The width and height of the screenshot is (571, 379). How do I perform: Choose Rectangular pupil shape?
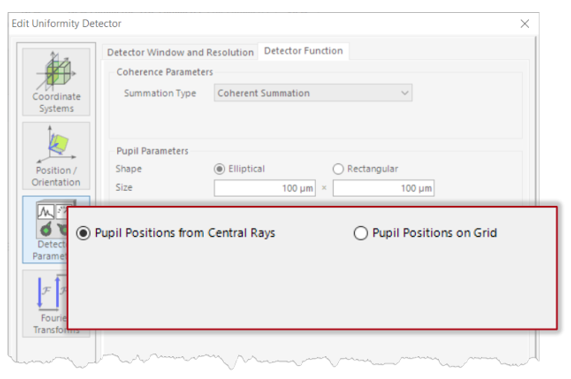366,169
